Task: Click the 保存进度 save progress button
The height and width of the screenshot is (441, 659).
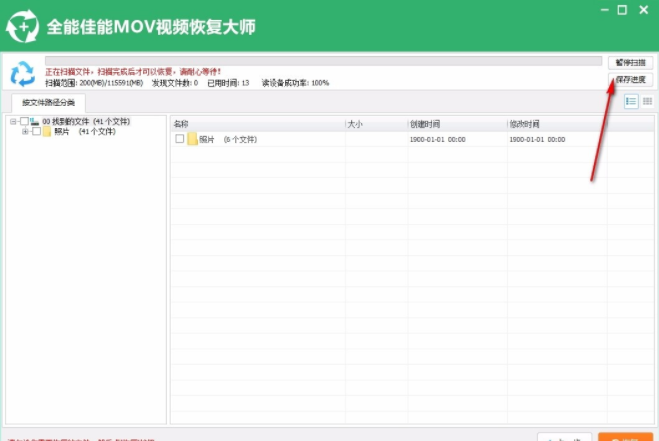Action: (x=630, y=79)
